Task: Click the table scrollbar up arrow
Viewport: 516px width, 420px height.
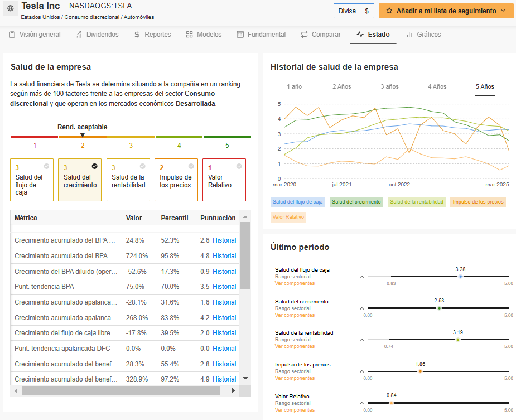Action: (245, 217)
